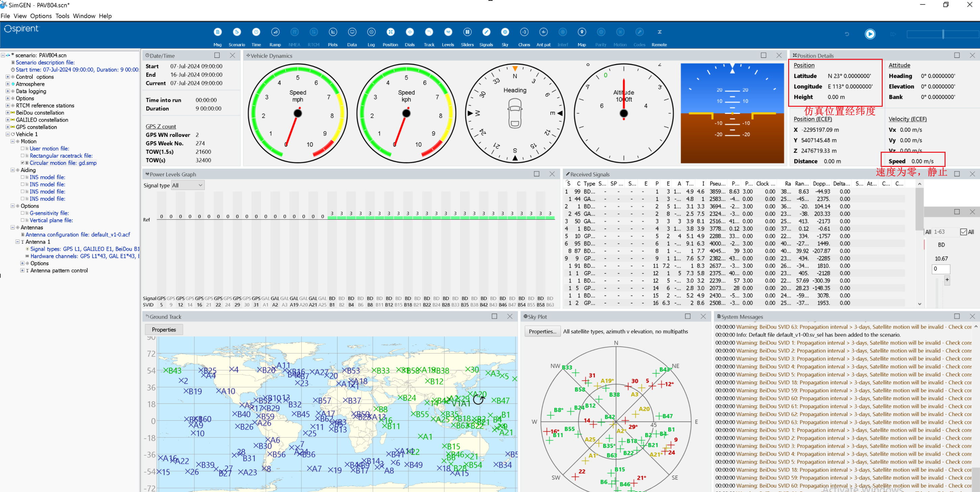Uncheck the Circular motion file checkbox
The height and width of the screenshot is (492, 980).
tap(22, 163)
